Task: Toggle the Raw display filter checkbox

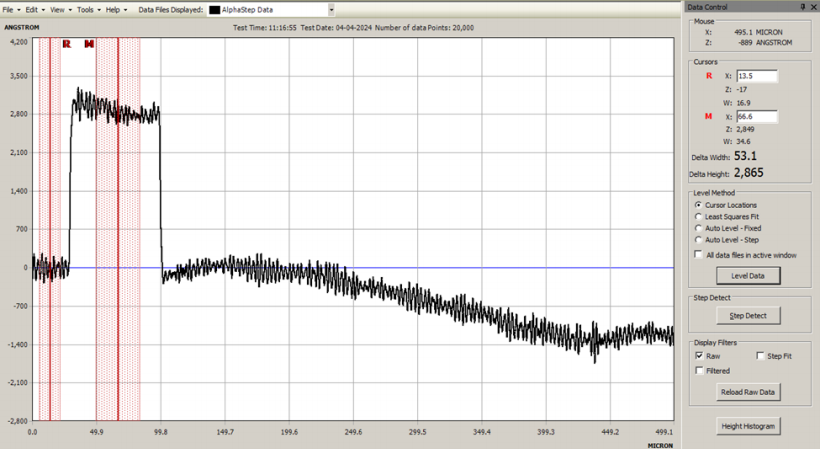Action: (699, 355)
